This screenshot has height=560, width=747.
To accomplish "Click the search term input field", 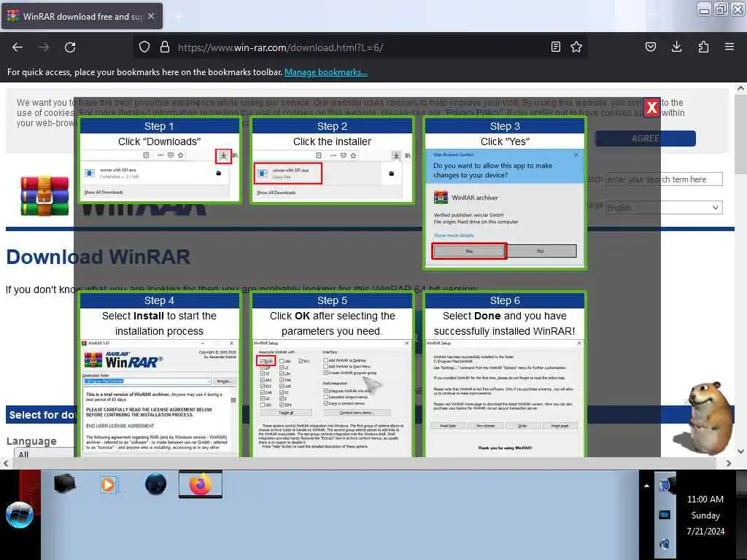I will coord(664,179).
